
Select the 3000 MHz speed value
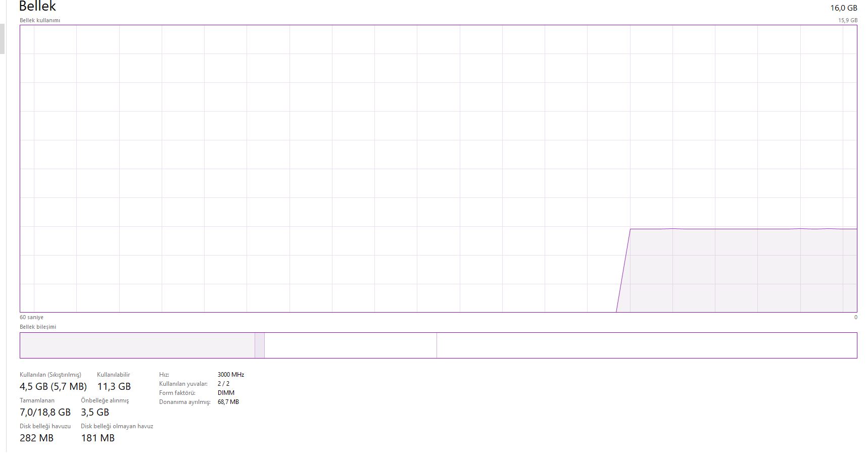click(230, 375)
